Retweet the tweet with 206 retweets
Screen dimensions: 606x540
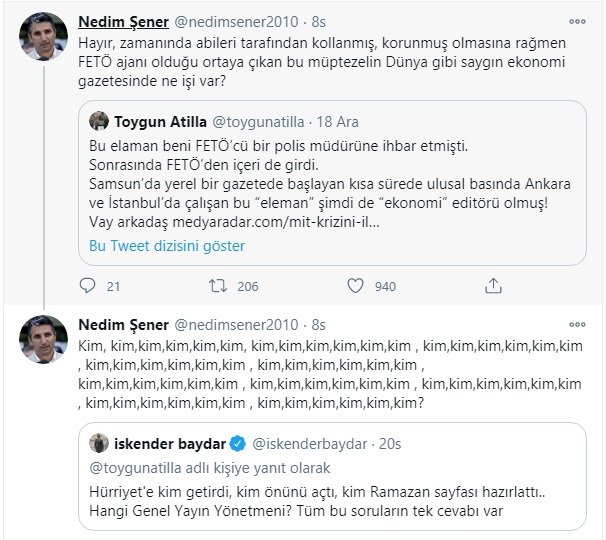(215, 286)
